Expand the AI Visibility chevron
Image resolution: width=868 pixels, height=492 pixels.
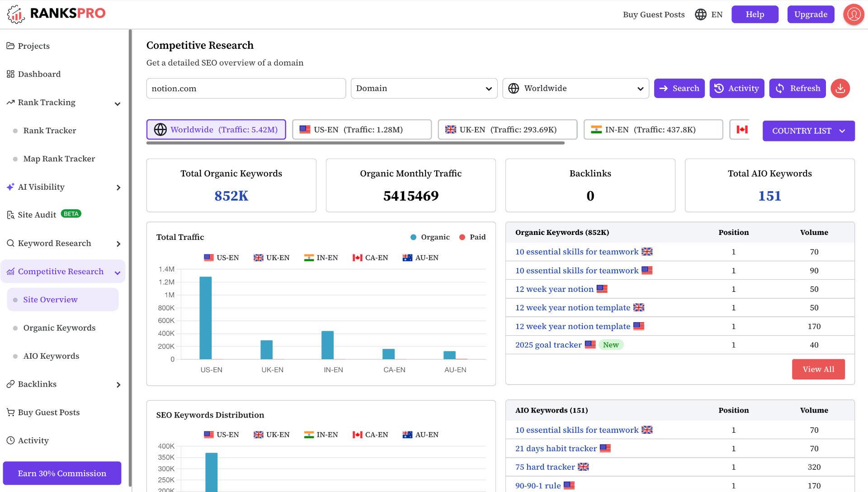118,187
